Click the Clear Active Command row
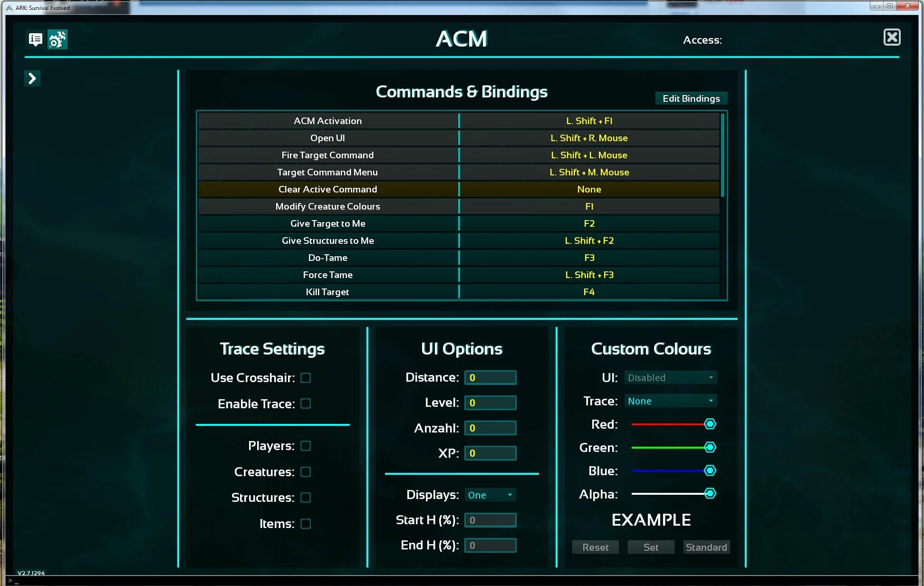 pos(460,189)
